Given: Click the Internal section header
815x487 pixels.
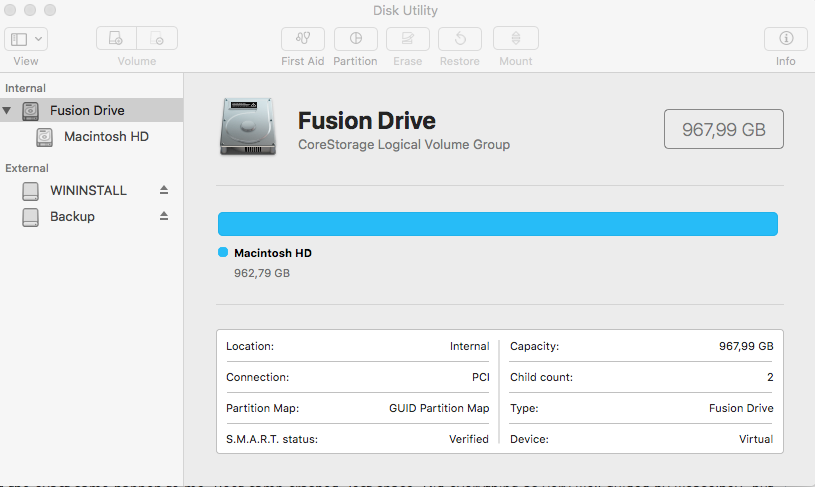Looking at the screenshot, I should pos(25,88).
